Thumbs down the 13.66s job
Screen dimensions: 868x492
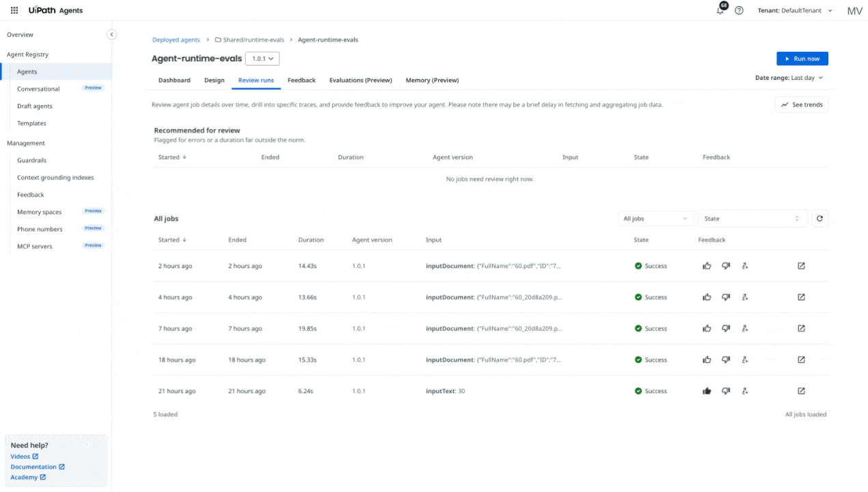726,297
